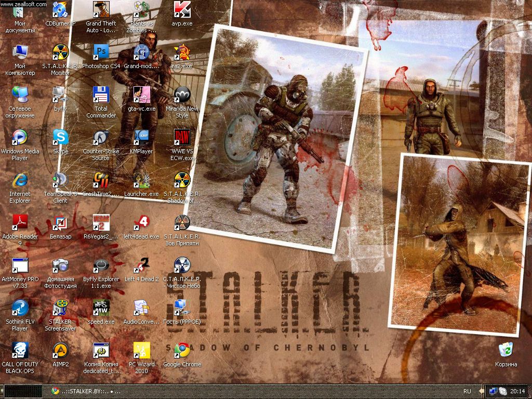The width and height of the screenshot is (532, 399).
Task: Open the Корзина recycle bin
Action: 506,351
